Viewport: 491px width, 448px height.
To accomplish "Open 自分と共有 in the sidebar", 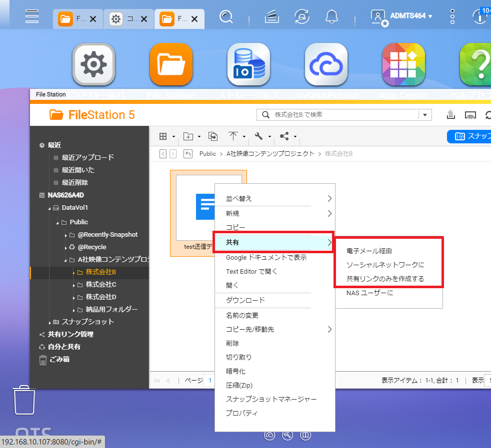I will [64, 347].
